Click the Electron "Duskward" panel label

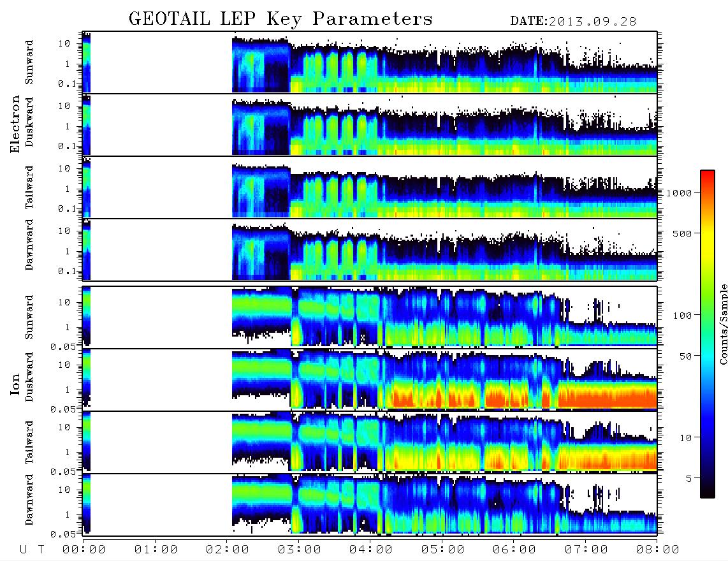click(x=29, y=122)
